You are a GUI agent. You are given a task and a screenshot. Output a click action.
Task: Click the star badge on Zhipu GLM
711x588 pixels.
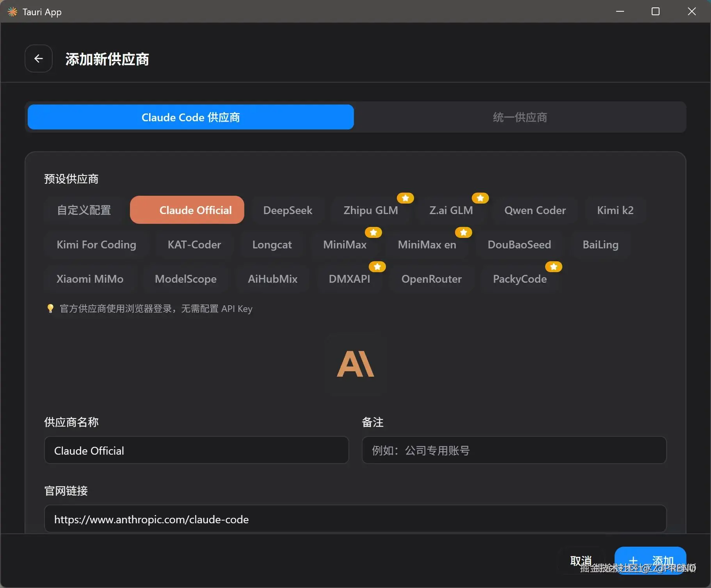405,198
